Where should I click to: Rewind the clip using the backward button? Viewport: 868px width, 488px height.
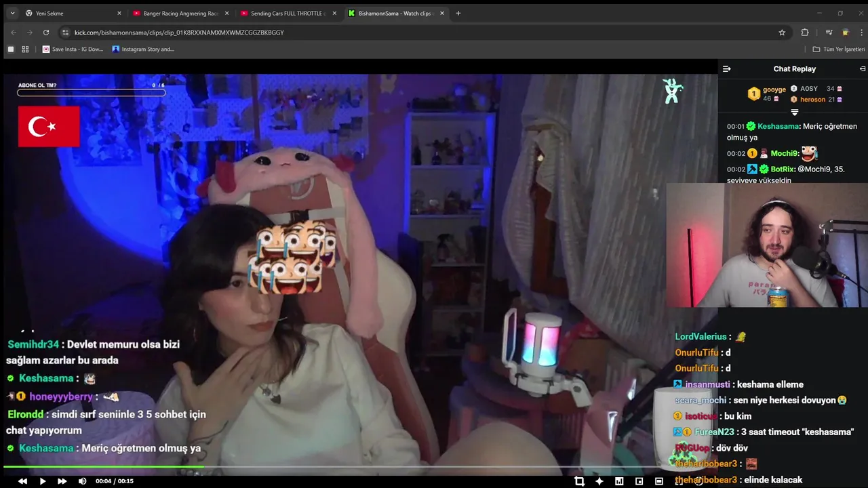(x=22, y=481)
